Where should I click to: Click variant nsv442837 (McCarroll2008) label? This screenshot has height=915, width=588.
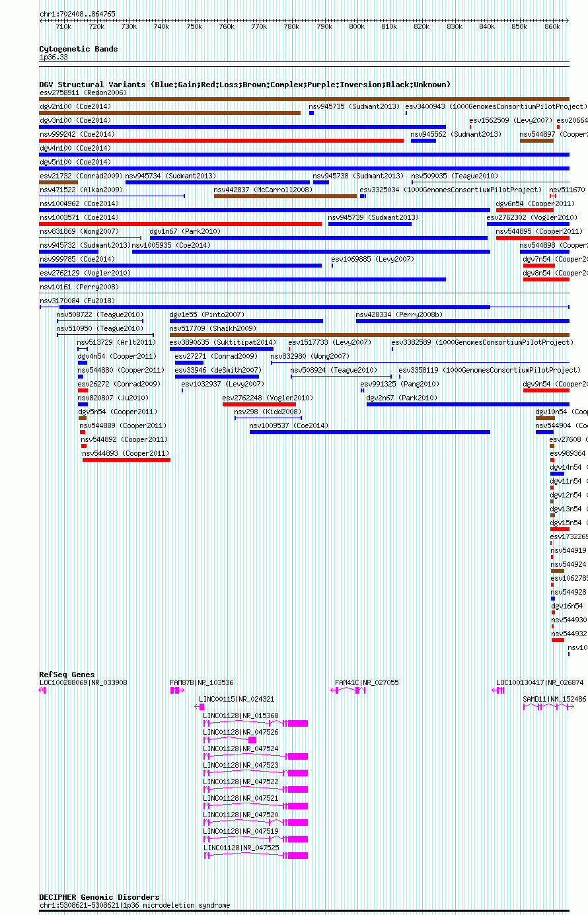point(263,190)
